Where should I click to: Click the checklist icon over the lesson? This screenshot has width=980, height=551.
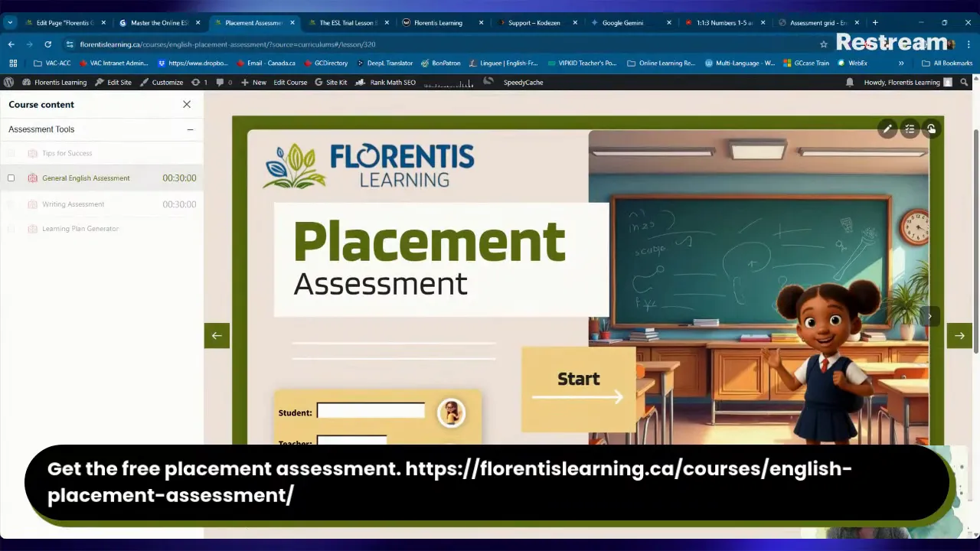point(910,129)
